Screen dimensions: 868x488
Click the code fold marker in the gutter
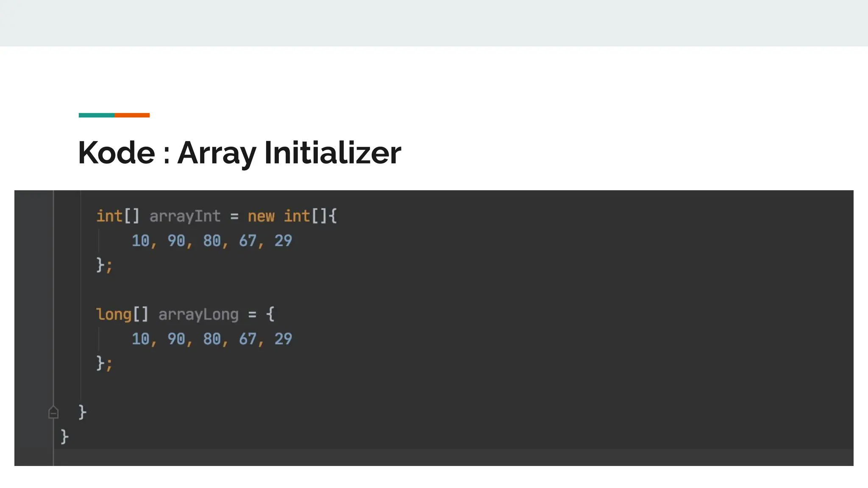[x=53, y=412]
